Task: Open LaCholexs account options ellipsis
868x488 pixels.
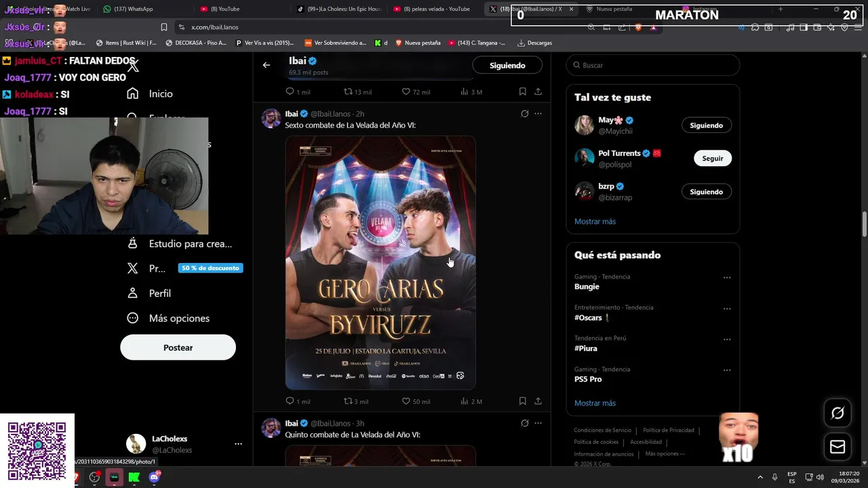Action: pos(238,444)
